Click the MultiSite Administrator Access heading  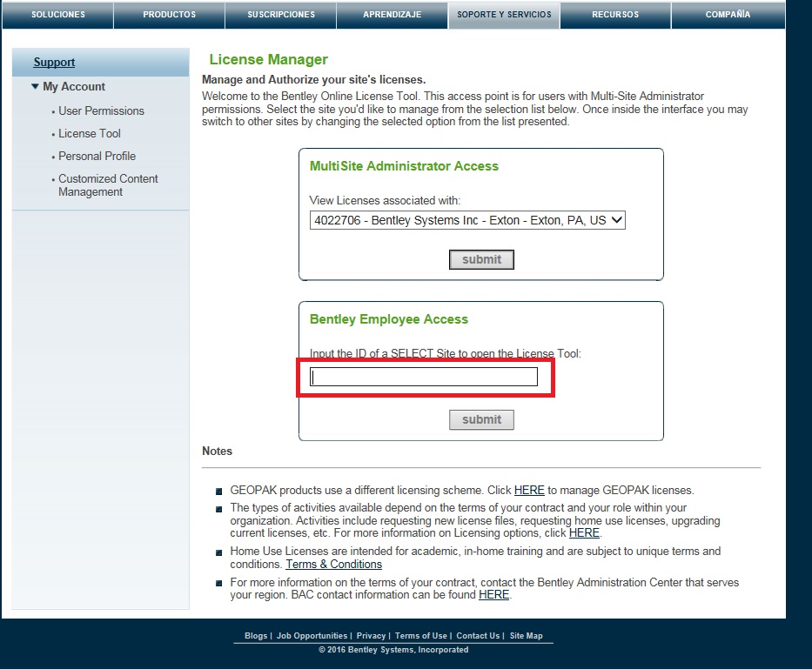click(404, 165)
